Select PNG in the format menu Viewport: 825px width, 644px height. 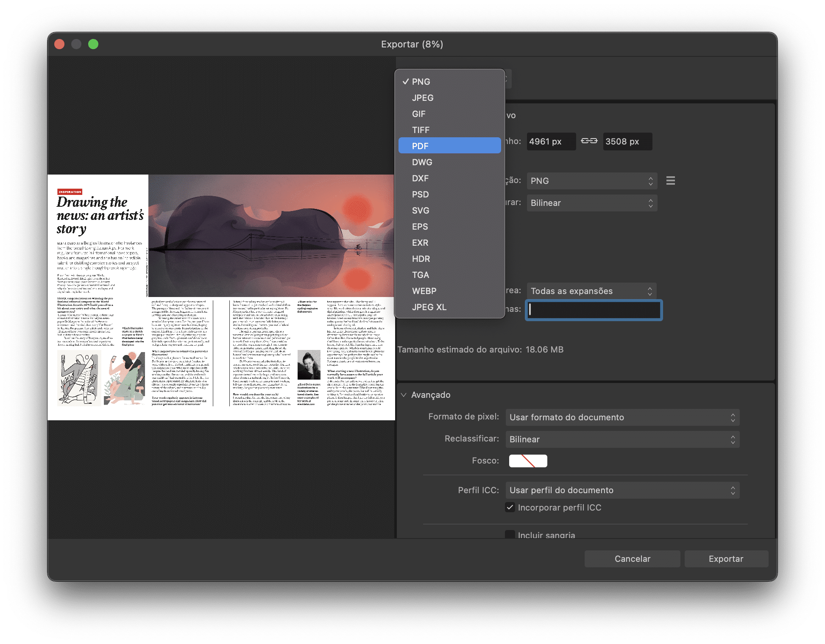click(x=449, y=82)
